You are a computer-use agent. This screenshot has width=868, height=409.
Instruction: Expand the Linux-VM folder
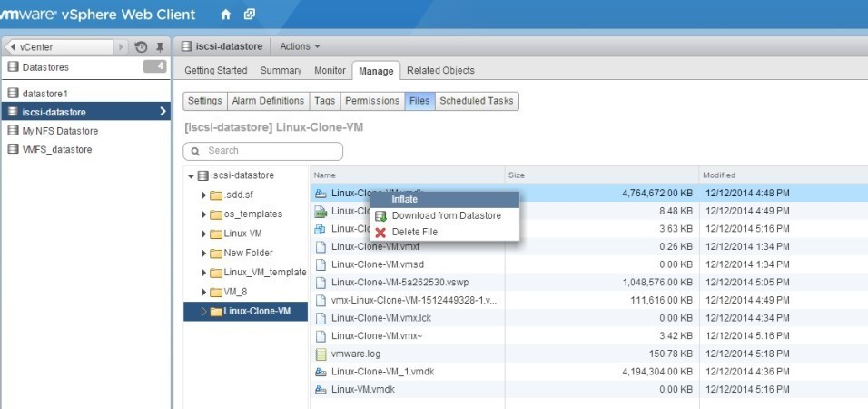204,234
